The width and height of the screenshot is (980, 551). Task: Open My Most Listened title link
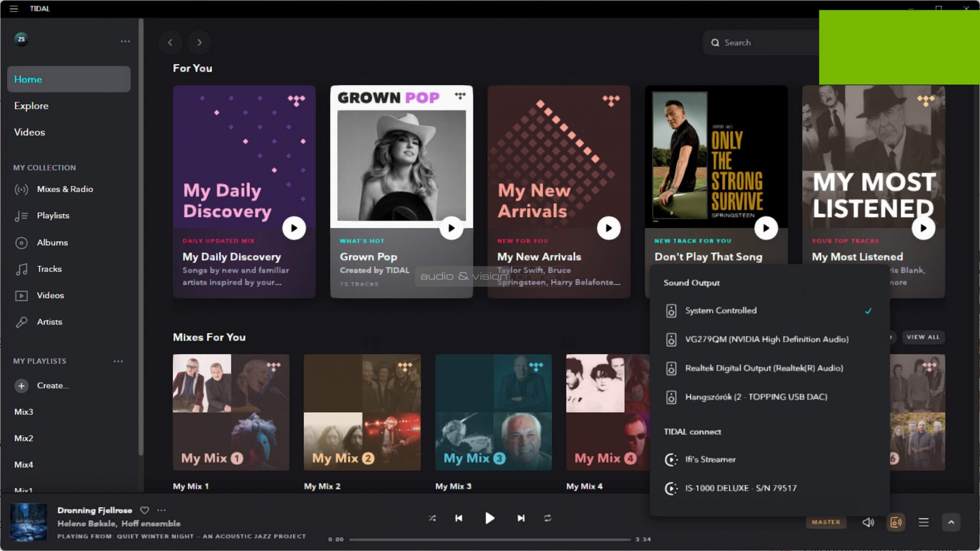[857, 257]
